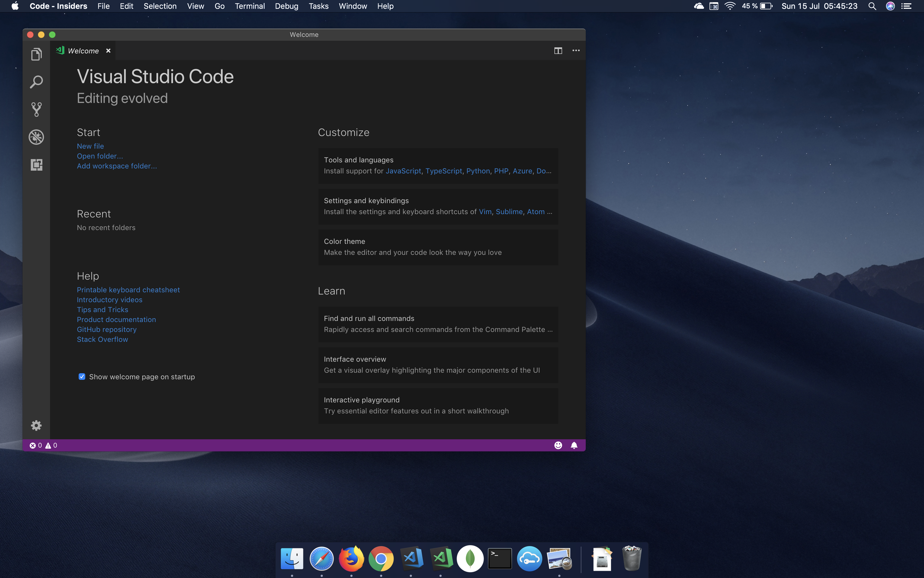Open Introductory videos link
The width and height of the screenshot is (924, 578).
click(x=109, y=300)
